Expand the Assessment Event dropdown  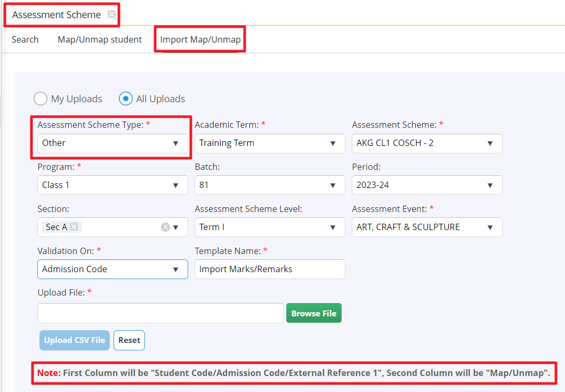tap(427, 227)
